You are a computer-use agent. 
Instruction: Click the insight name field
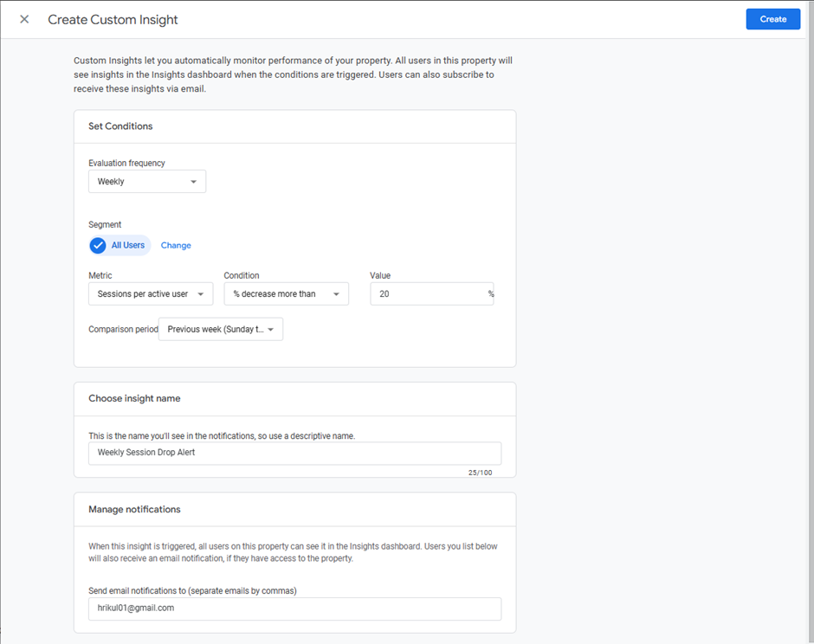(294, 453)
